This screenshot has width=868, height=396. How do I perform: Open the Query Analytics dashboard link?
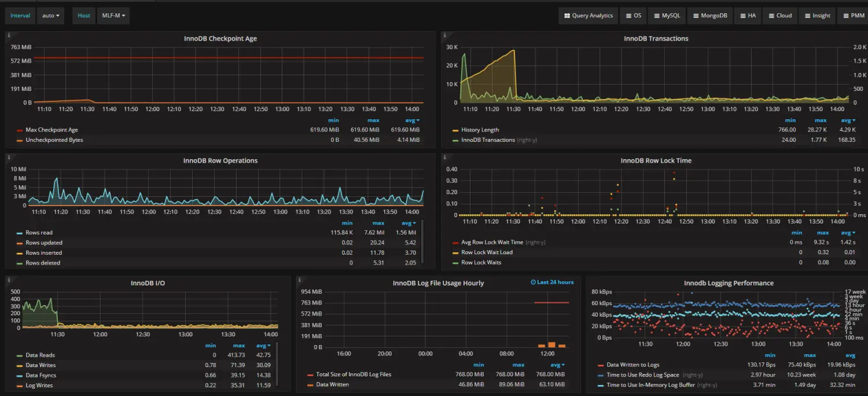[x=589, y=16]
